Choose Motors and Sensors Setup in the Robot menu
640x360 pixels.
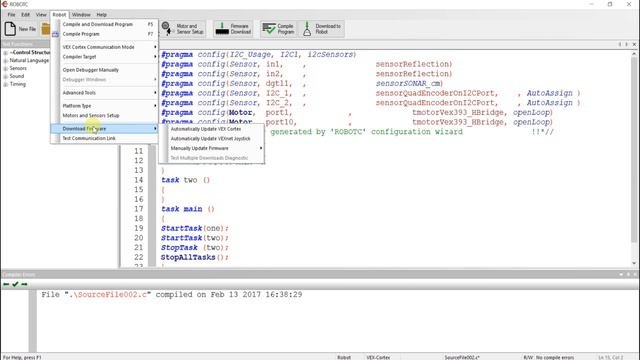point(104,116)
